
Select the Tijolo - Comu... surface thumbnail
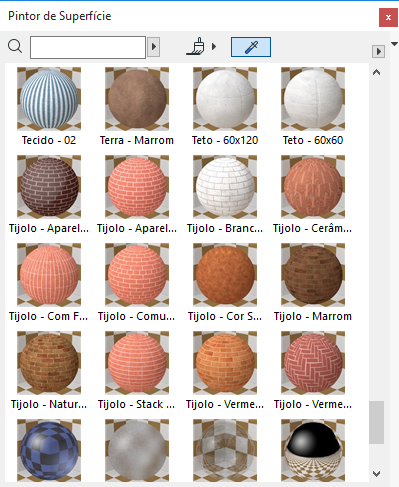click(x=137, y=275)
